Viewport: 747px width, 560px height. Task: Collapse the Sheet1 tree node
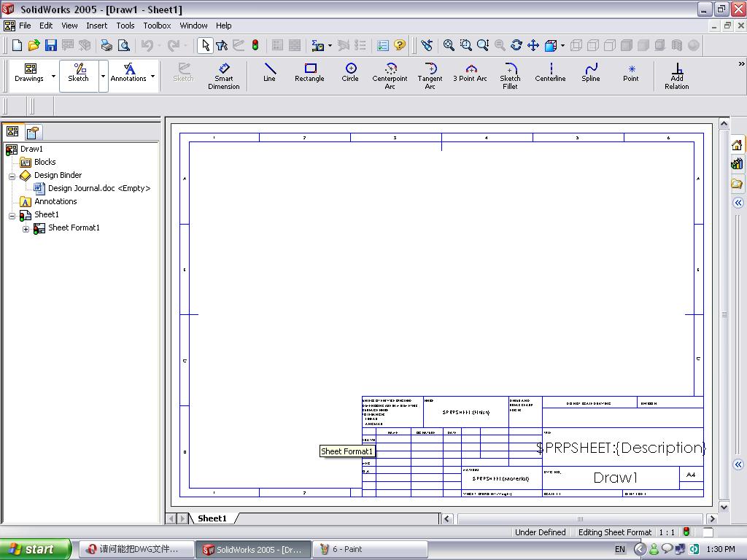click(12, 216)
